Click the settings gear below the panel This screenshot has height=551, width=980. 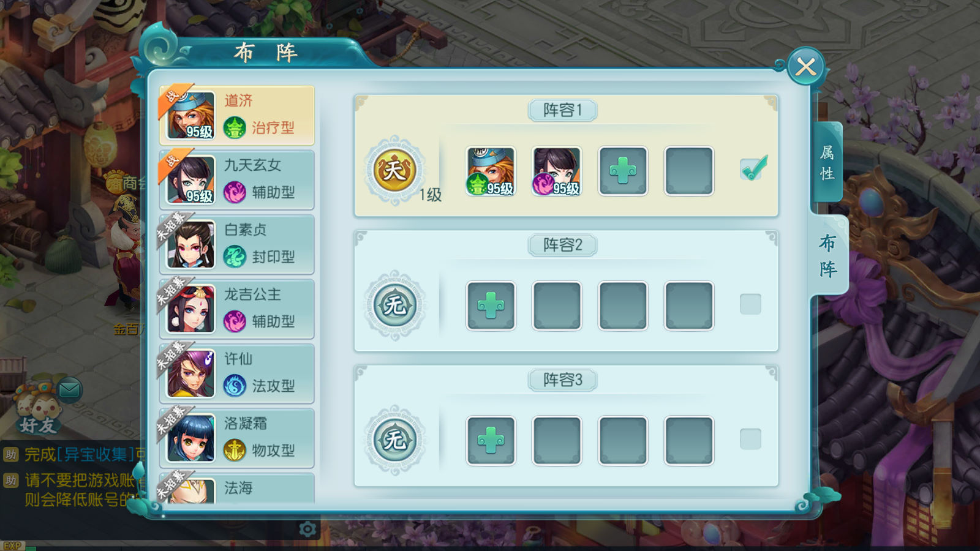[x=307, y=529]
